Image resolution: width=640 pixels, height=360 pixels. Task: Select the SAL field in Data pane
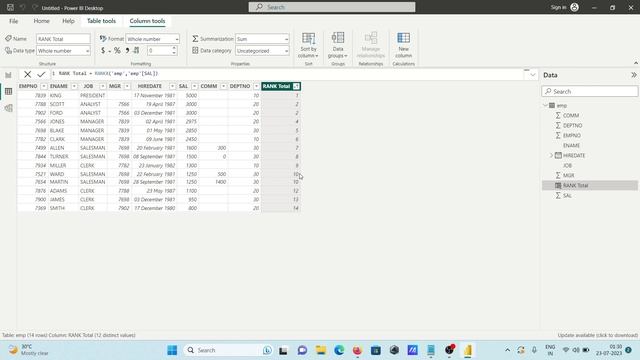pos(567,196)
